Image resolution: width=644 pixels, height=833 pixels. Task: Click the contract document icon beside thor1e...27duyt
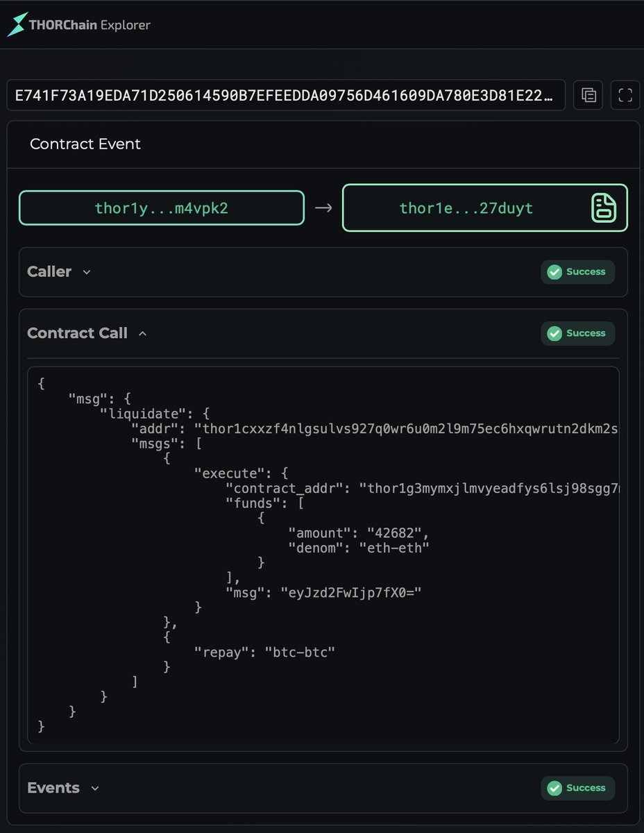(605, 208)
